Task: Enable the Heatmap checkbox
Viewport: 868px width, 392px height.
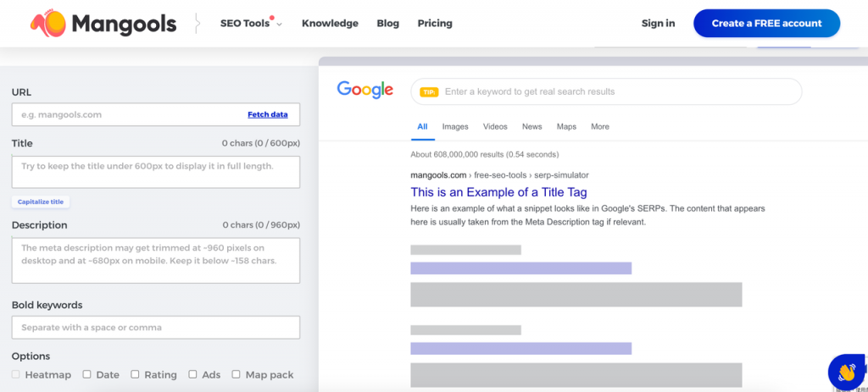Action: (16, 374)
